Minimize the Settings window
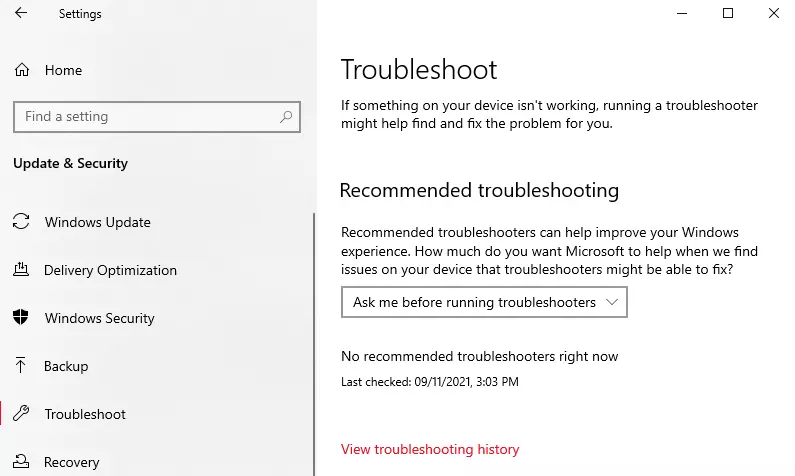 [682, 14]
